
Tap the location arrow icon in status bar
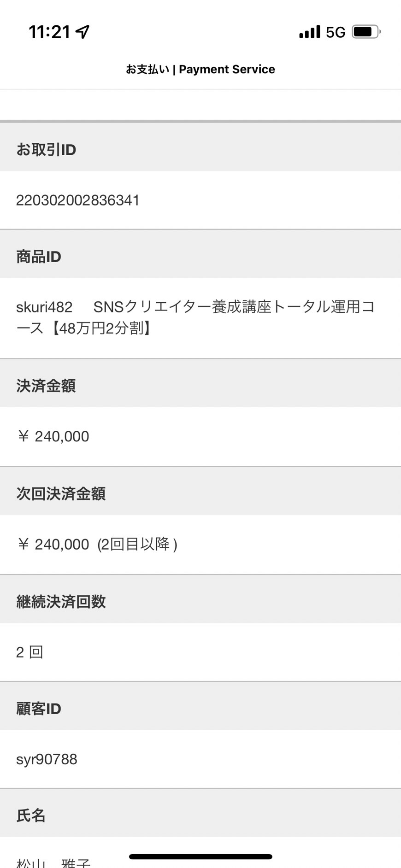click(x=83, y=32)
